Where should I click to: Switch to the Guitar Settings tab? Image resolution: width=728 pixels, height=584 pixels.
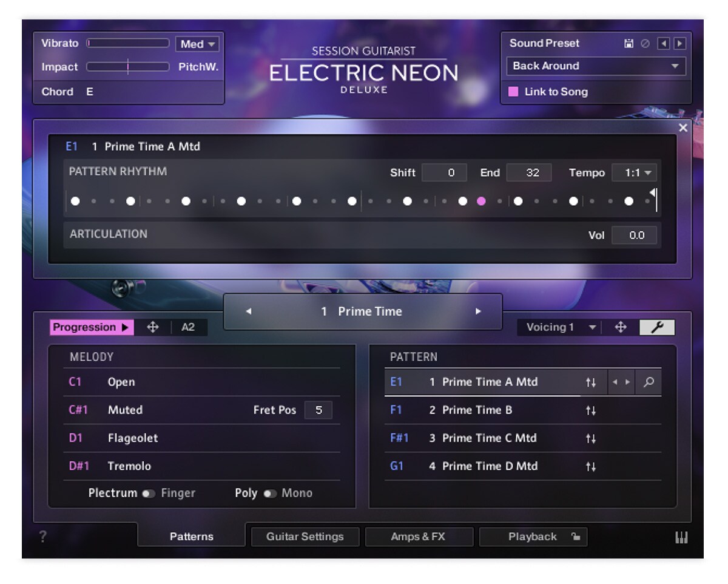pos(305,537)
